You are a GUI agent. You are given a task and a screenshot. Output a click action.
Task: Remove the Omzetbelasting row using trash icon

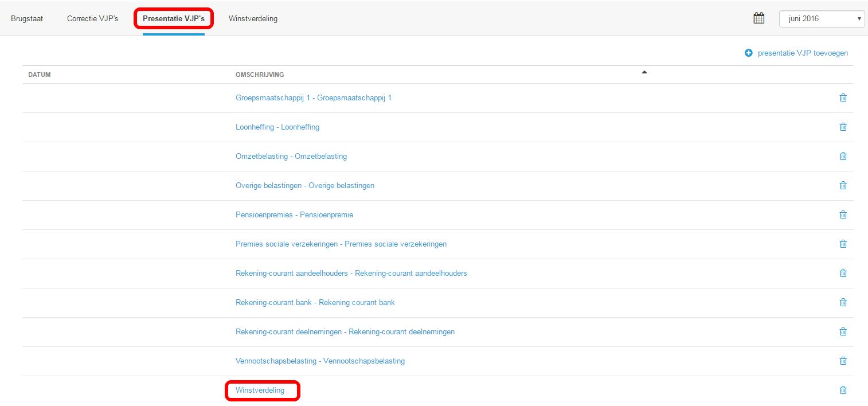point(843,156)
